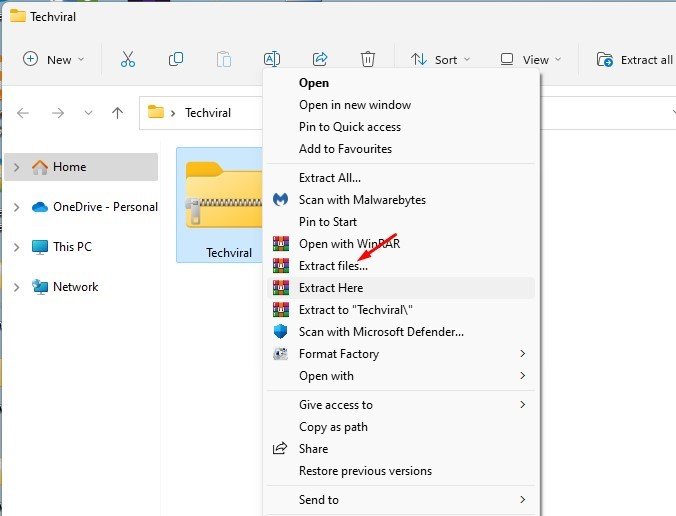Screen dimensions: 676x516
Task: Open the Give access to submenu
Action: click(401, 404)
